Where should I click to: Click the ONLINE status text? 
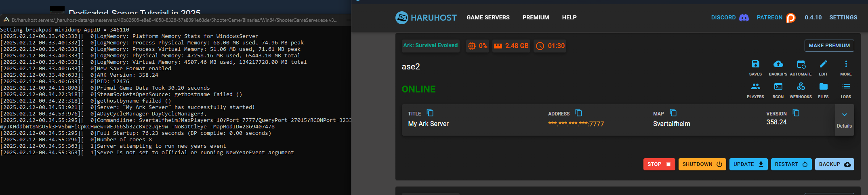pyautogui.click(x=418, y=89)
